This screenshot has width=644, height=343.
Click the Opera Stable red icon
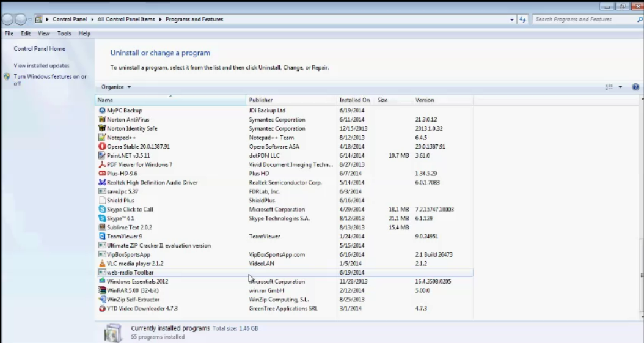point(102,147)
